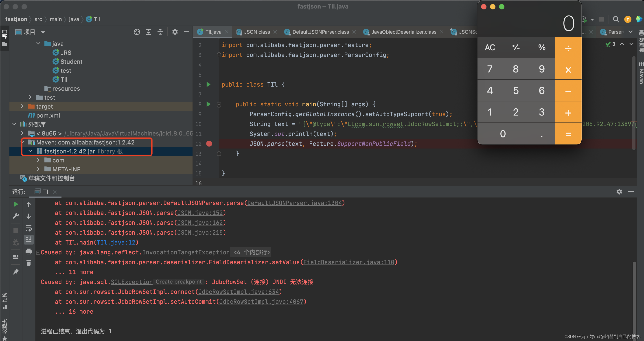
Task: Hide the project tool window
Action: (x=186, y=32)
